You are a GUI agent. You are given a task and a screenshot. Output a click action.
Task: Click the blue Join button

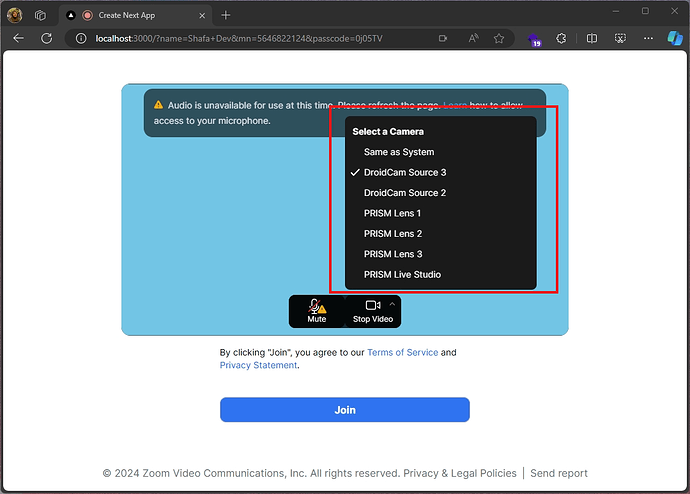click(x=345, y=410)
